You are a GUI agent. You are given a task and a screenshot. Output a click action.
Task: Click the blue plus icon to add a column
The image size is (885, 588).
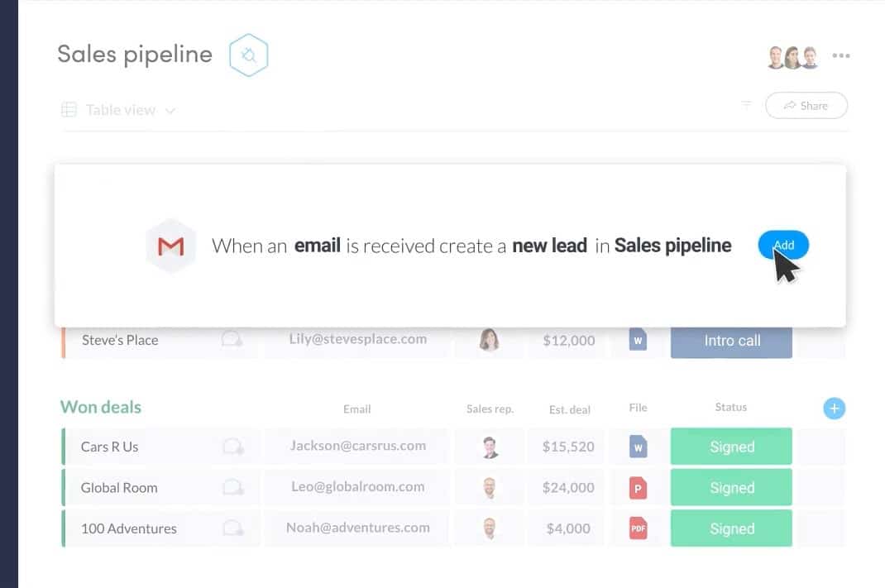pyautogui.click(x=834, y=408)
